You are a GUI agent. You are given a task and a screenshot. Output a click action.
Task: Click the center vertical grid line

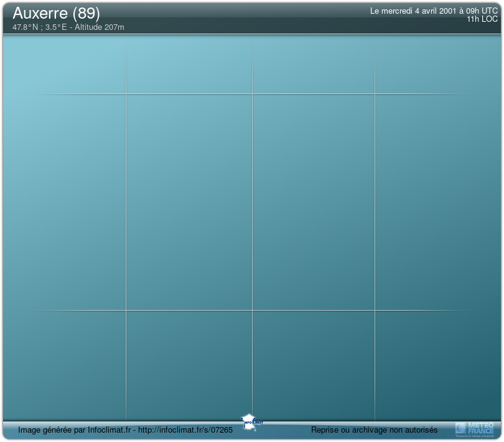252,199
